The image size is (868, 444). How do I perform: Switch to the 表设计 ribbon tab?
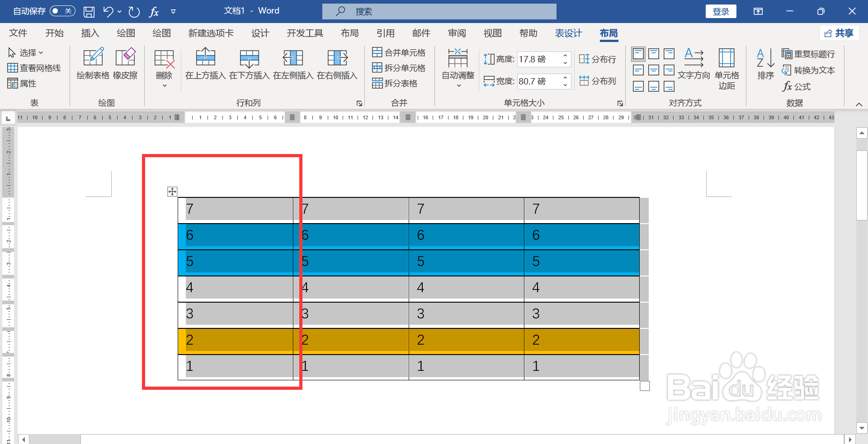point(568,33)
